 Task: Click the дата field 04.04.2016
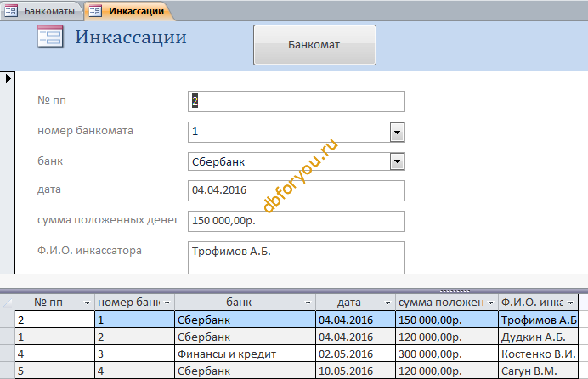tap(297, 190)
